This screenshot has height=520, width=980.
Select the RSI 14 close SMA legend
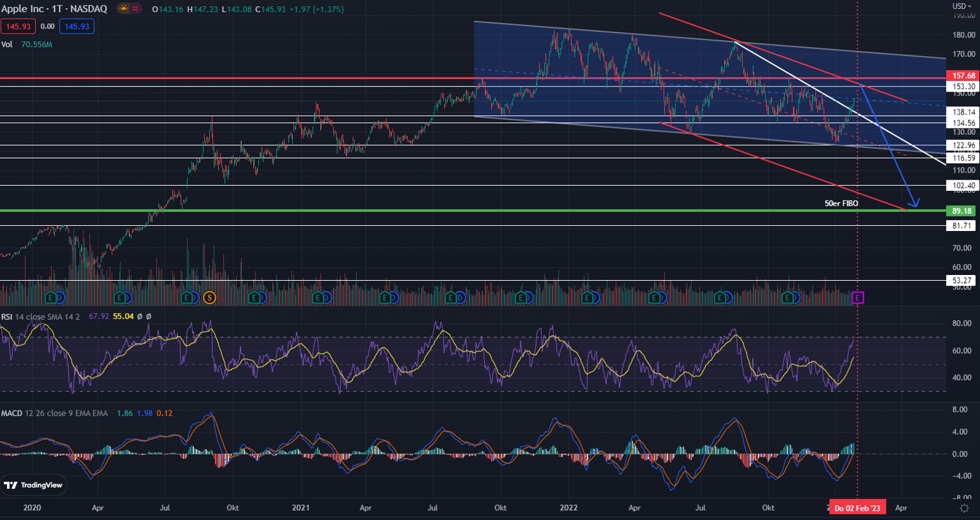[41, 316]
